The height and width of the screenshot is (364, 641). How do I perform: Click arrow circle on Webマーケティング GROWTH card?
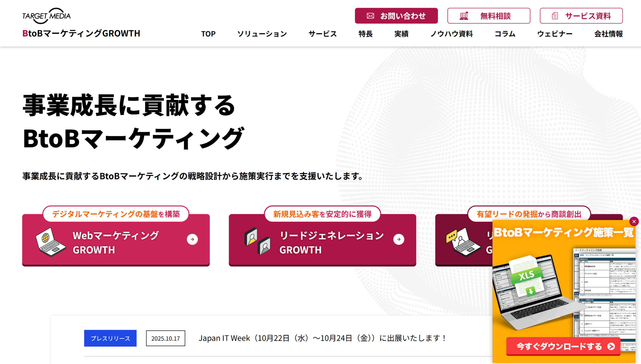point(192,239)
